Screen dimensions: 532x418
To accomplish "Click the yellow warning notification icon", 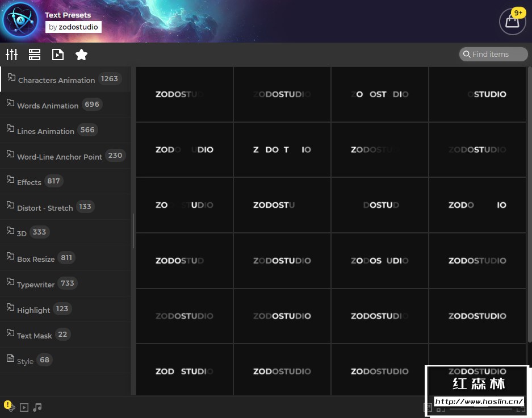I will click(x=8, y=405).
